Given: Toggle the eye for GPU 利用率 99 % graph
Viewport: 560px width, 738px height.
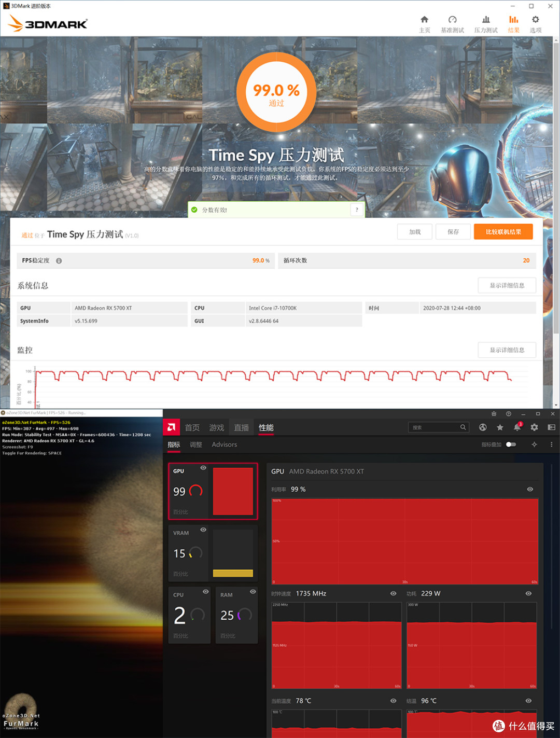Looking at the screenshot, I should click(530, 489).
